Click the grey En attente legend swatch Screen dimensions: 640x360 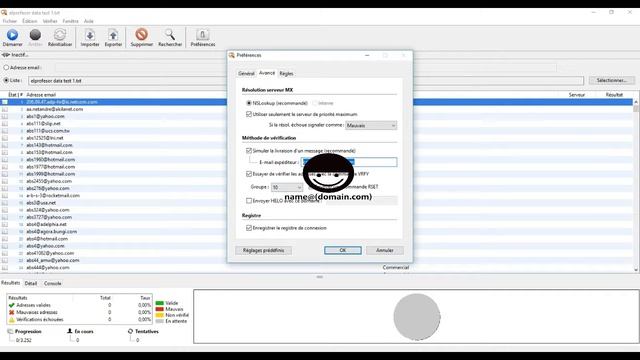point(160,321)
